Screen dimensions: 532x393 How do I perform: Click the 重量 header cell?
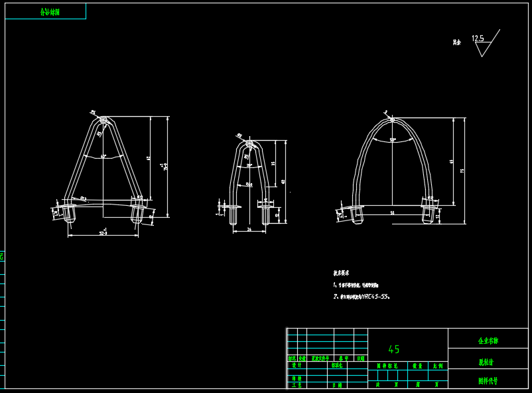tap(418, 366)
